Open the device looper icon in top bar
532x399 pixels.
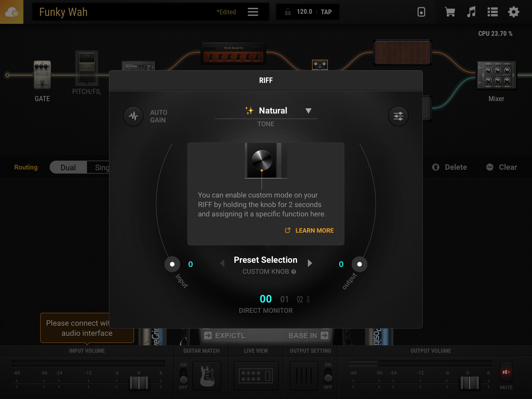tap(421, 12)
